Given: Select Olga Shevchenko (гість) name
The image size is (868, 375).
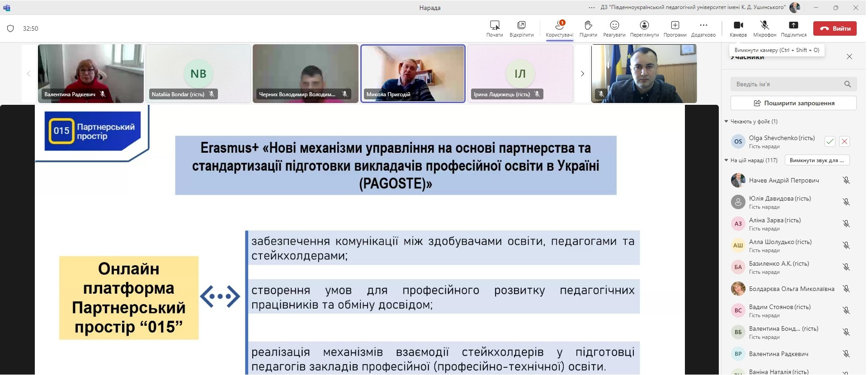Looking at the screenshot, I should tap(782, 138).
